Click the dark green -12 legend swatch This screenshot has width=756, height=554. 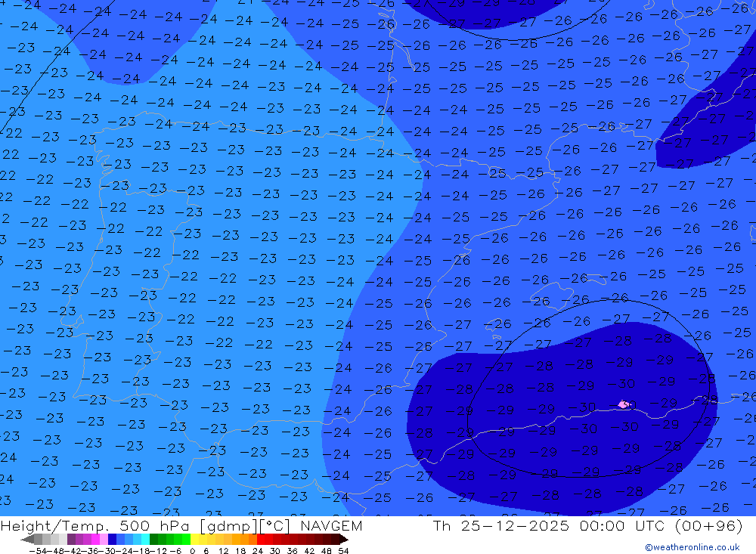153,539
